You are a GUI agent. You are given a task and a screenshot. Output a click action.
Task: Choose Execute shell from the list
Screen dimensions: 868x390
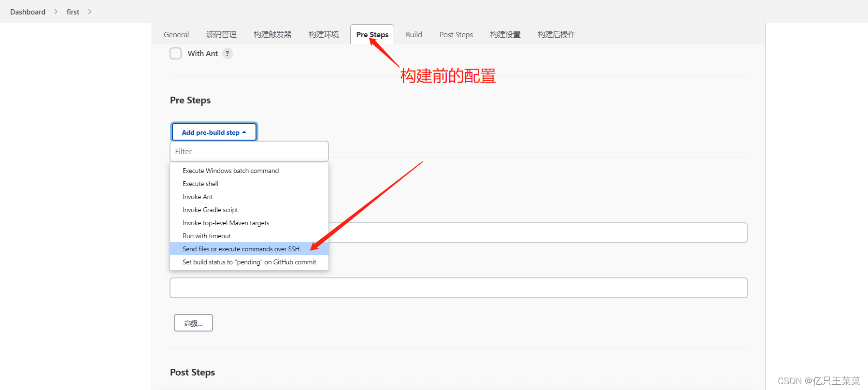point(249,184)
